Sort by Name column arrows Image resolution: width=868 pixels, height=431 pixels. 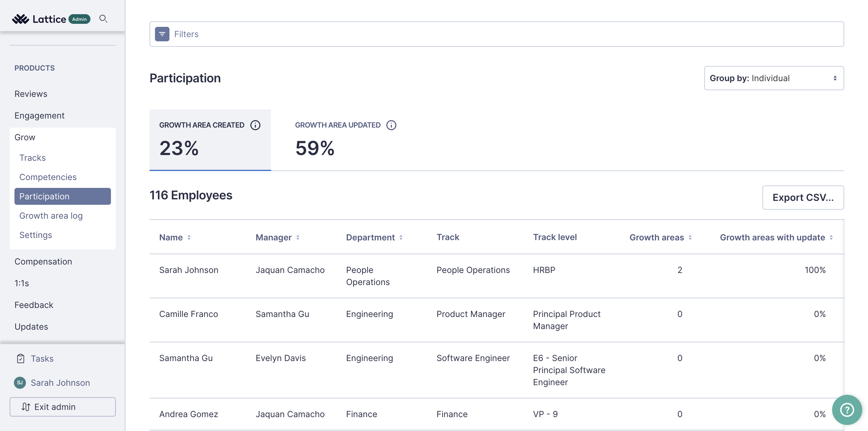(x=189, y=237)
